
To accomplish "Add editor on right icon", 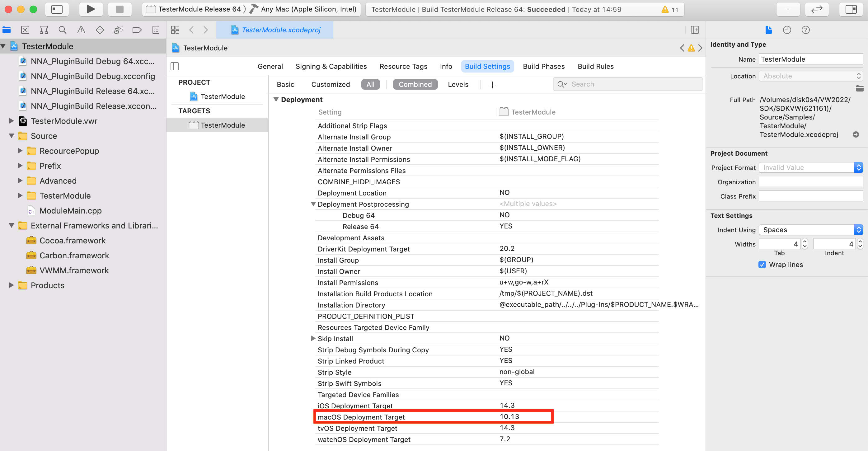I will [695, 30].
